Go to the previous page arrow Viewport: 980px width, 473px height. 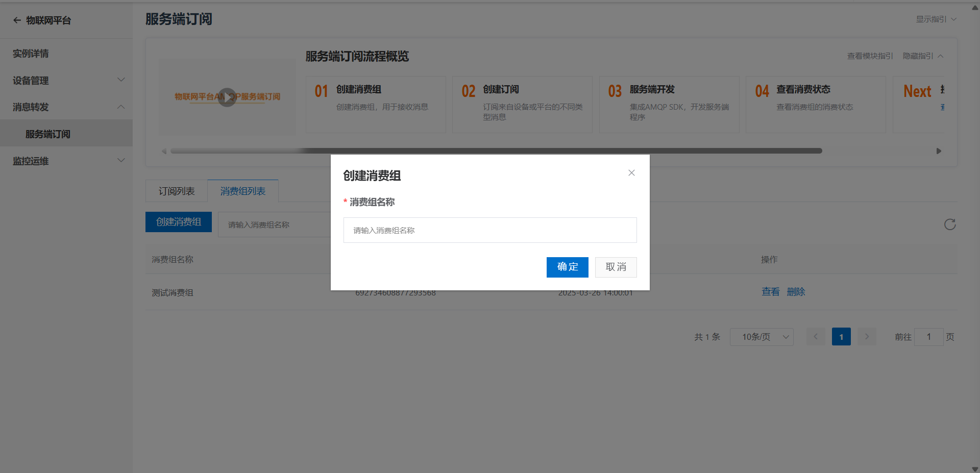[816, 337]
